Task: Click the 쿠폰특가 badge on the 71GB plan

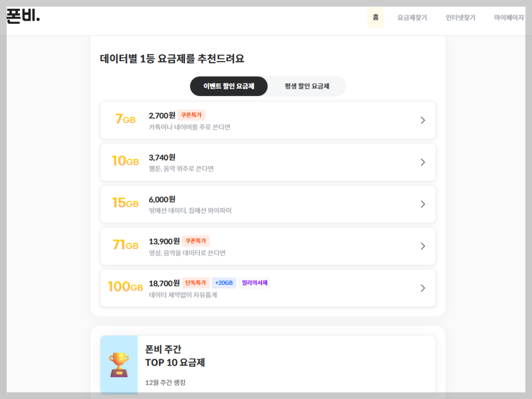Action: pyautogui.click(x=196, y=241)
